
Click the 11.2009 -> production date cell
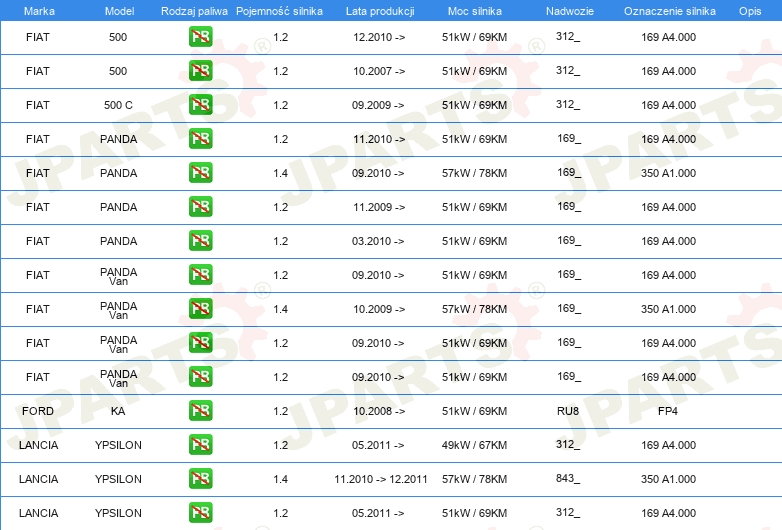coord(379,207)
